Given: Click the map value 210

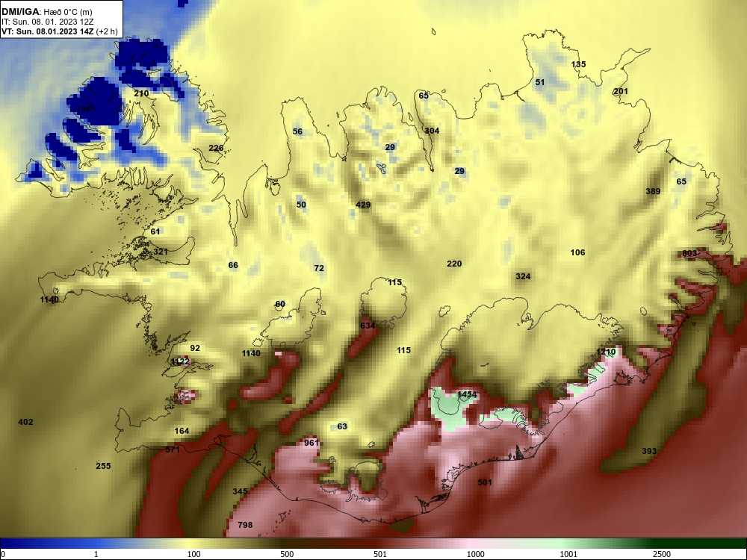Looking at the screenshot, I should coord(141,93).
